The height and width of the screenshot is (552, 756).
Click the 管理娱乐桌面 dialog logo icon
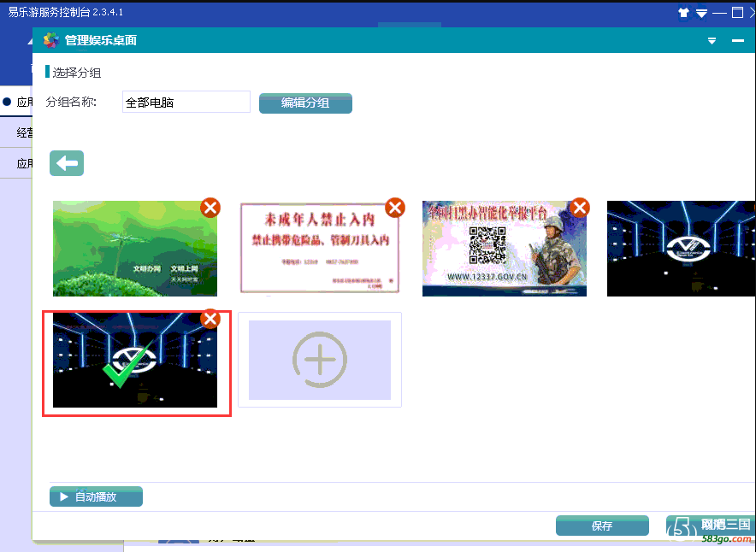[x=51, y=40]
